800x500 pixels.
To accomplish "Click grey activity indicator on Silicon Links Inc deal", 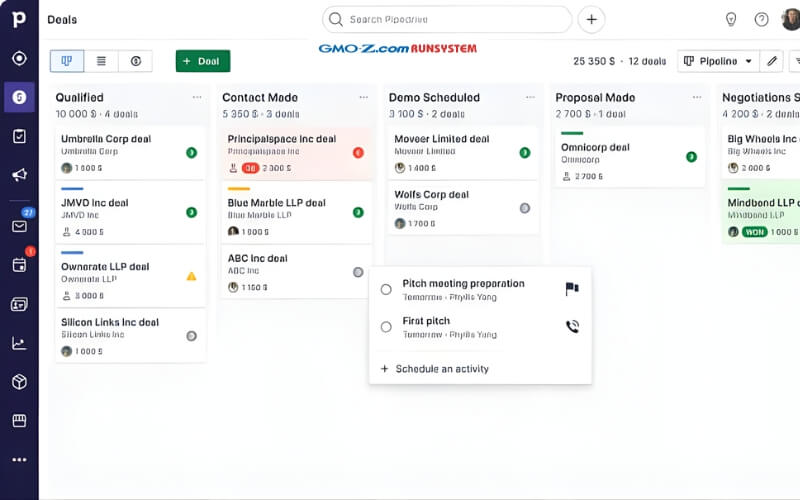I will pyautogui.click(x=191, y=336).
